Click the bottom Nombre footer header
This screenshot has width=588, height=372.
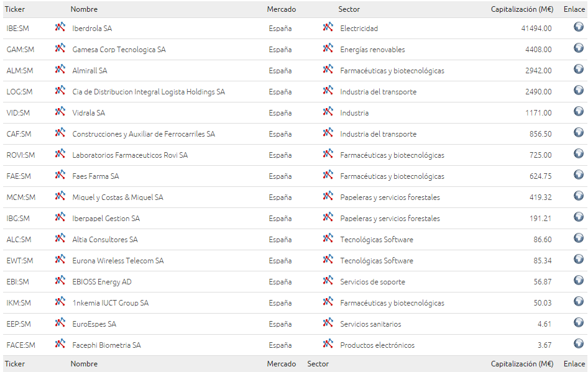pyautogui.click(x=84, y=364)
